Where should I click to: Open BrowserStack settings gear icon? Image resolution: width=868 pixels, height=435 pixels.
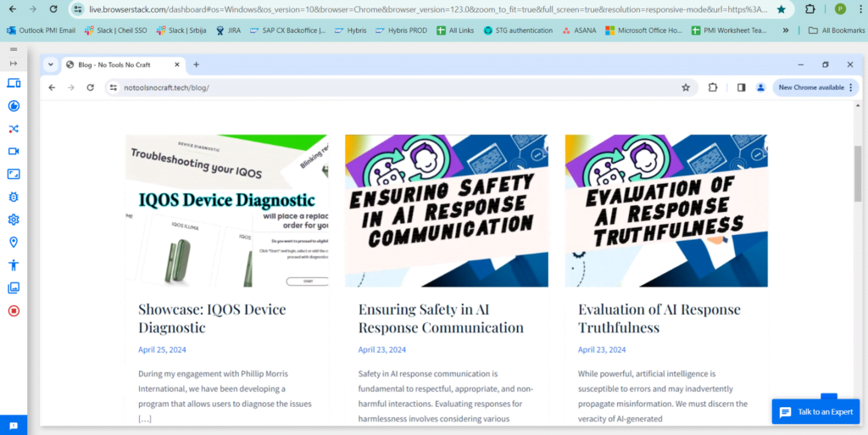[14, 220]
